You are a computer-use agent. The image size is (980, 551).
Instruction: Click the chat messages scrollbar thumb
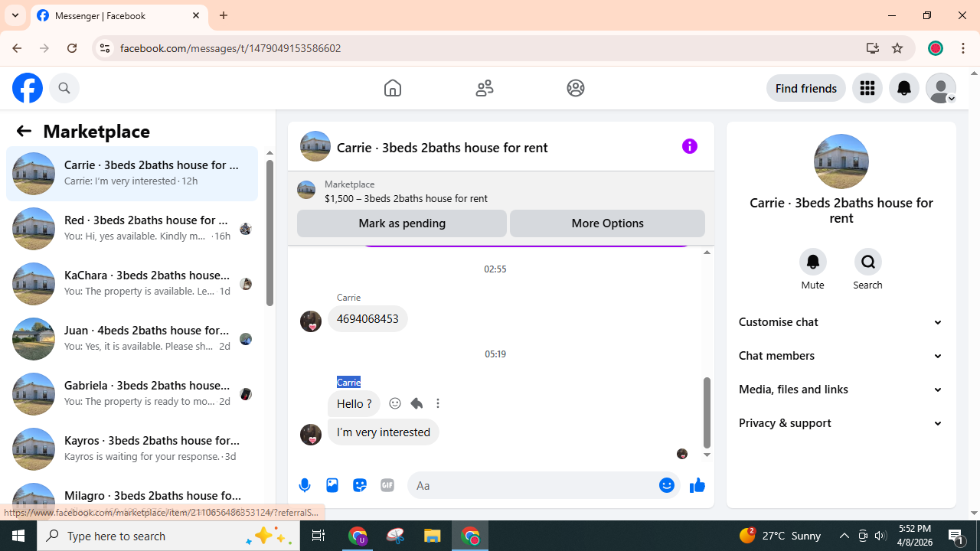click(x=707, y=412)
